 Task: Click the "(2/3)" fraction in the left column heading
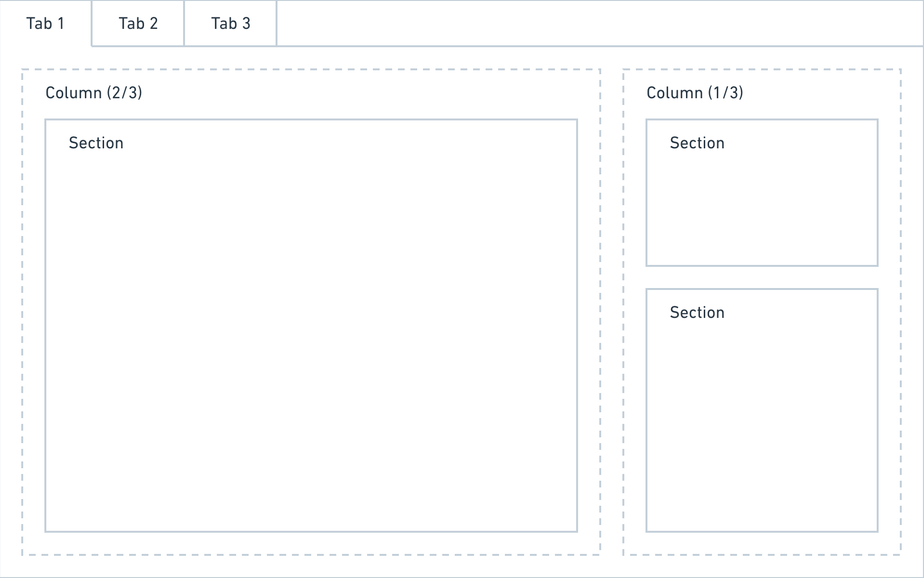(125, 93)
